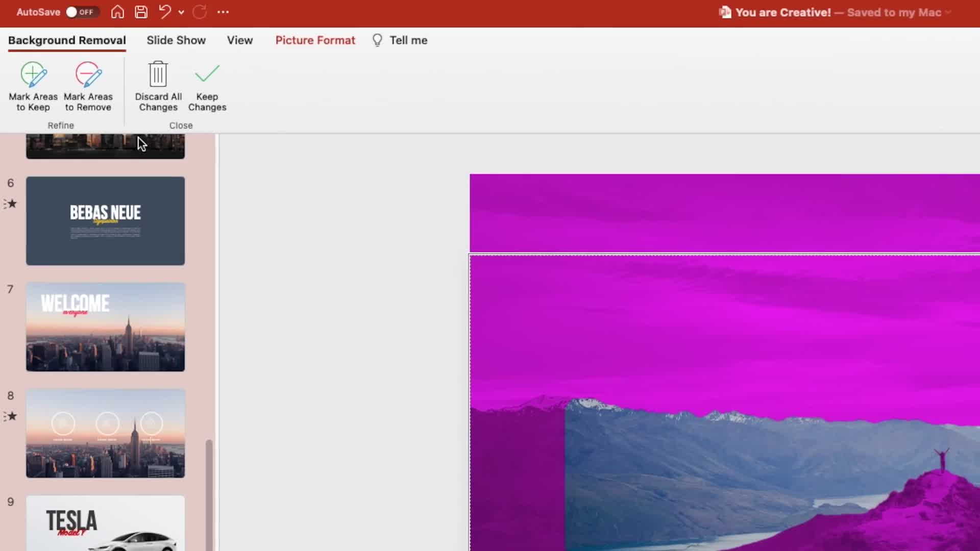The image size is (980, 551).
Task: Click the Tell me lightbulb icon
Action: click(x=377, y=40)
